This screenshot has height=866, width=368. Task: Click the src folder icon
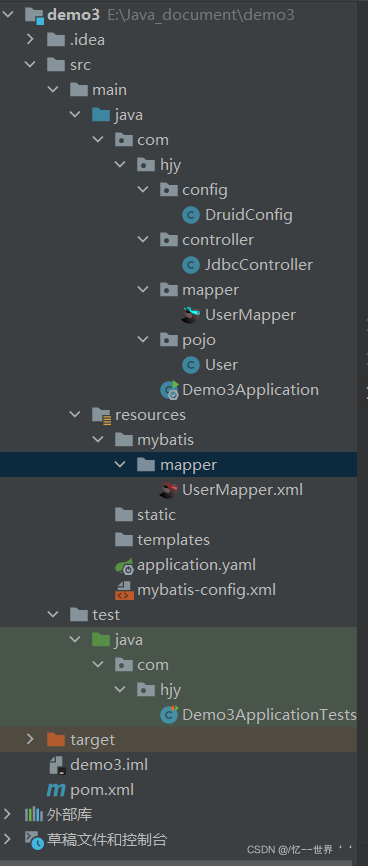[x=56, y=65]
